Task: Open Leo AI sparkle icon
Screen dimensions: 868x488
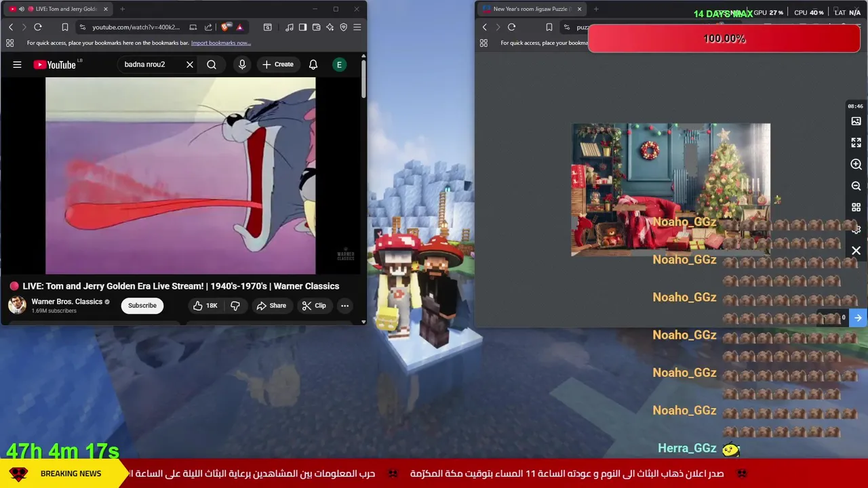Action: (330, 27)
